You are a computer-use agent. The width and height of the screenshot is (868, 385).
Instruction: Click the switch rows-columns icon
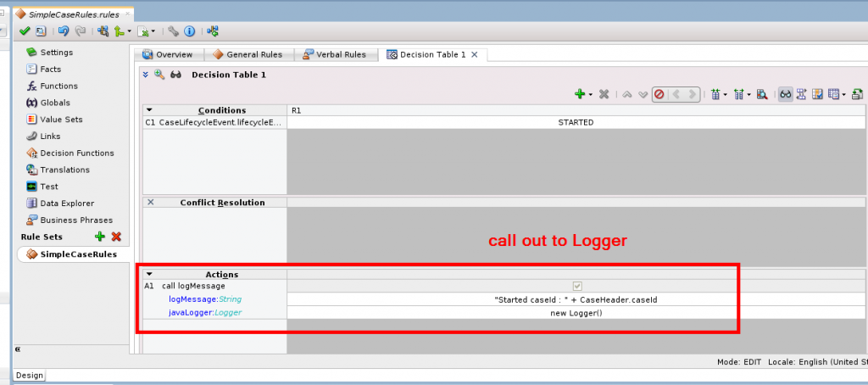point(801,95)
